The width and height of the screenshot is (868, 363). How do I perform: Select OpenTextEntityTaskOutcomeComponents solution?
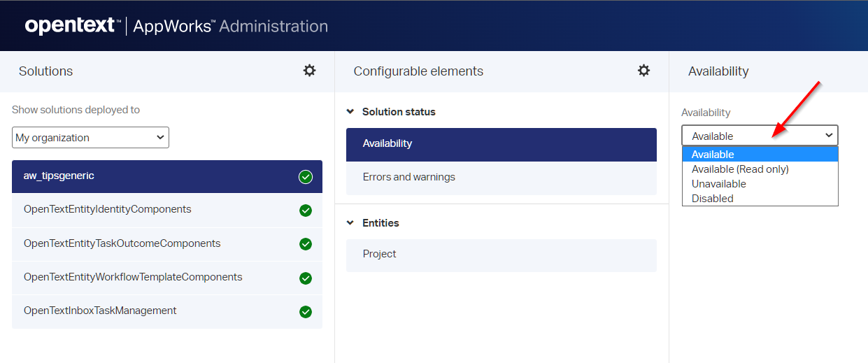click(x=167, y=243)
